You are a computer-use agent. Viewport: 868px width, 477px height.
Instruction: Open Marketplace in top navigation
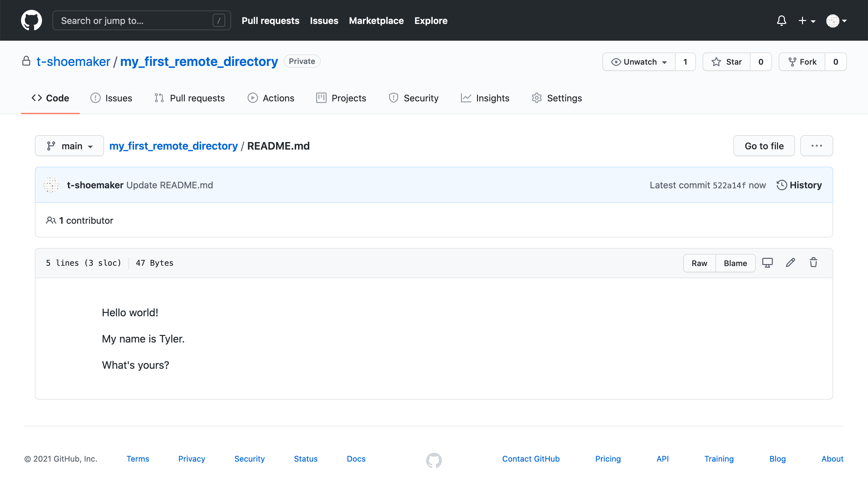pyautogui.click(x=376, y=21)
